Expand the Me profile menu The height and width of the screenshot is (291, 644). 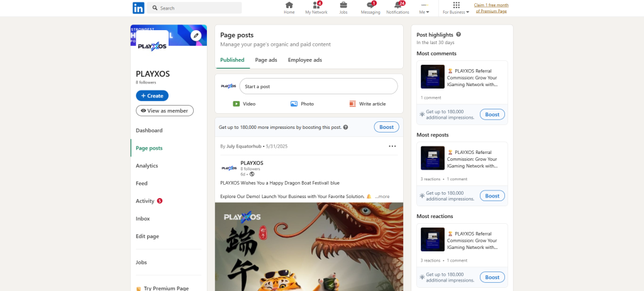pyautogui.click(x=425, y=8)
